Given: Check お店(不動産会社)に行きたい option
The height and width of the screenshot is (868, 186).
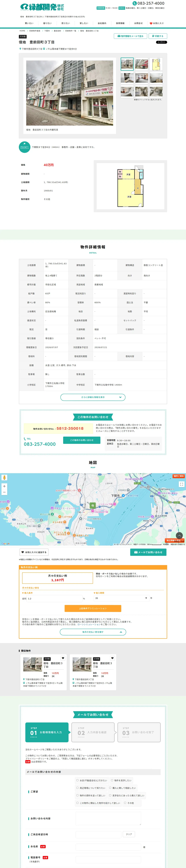Looking at the screenshot, I should point(77,780).
